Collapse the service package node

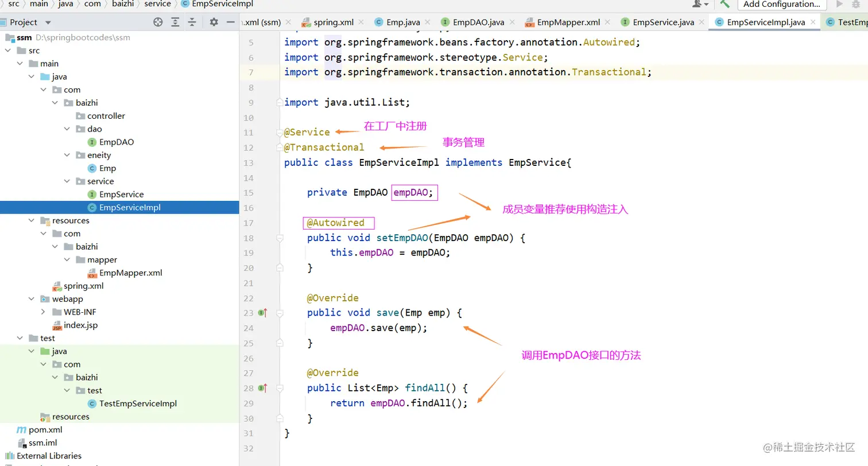coord(67,181)
